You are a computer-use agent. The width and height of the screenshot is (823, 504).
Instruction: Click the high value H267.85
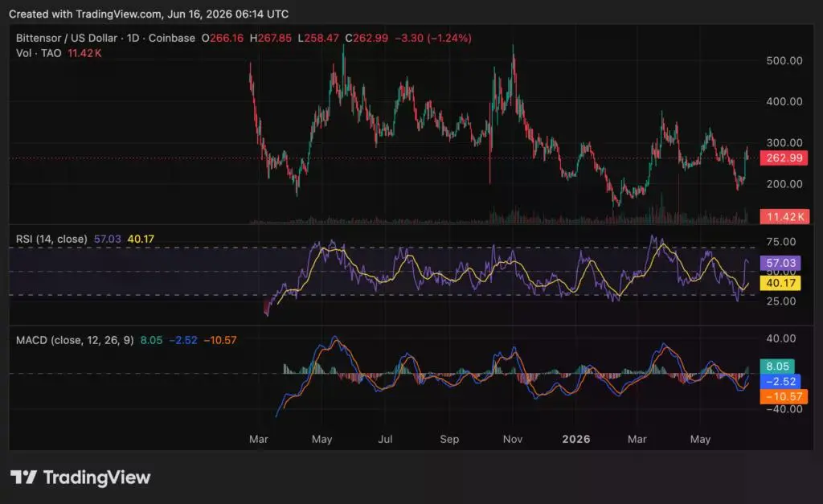tap(270, 38)
